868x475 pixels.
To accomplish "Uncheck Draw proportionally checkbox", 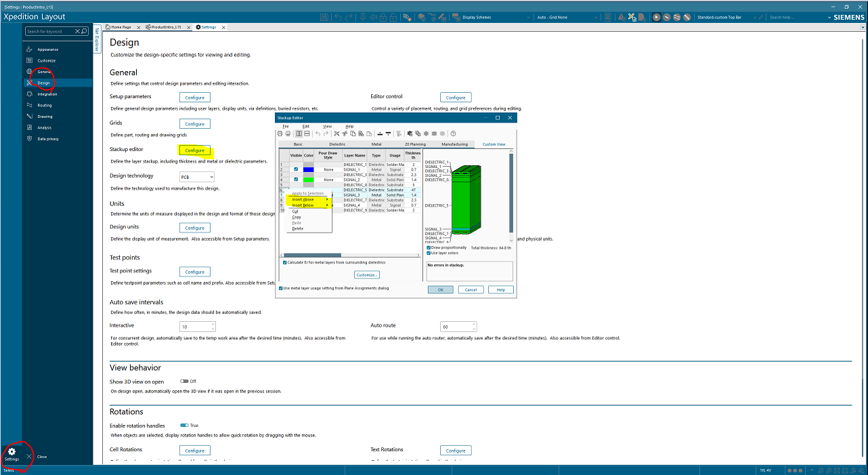I will tap(429, 248).
